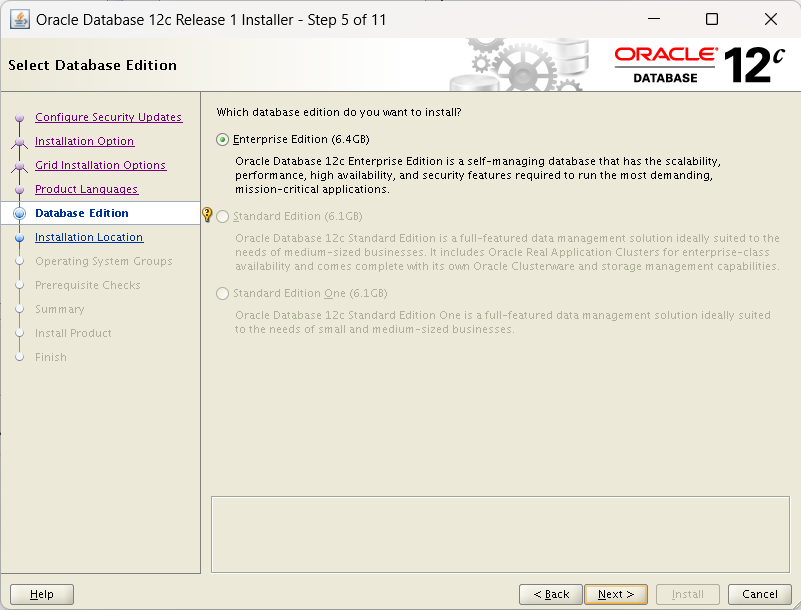Screen dimensions: 801x610
Task: Jump to the Product Languages step
Action: [86, 189]
